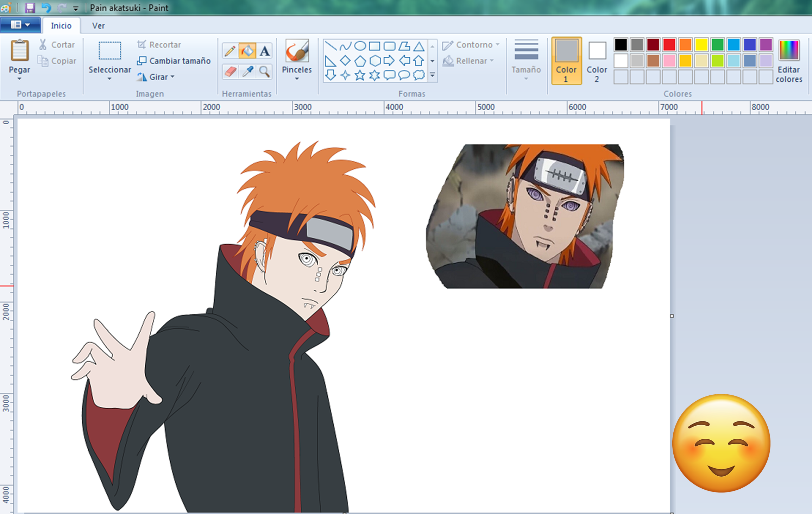The width and height of the screenshot is (812, 514).
Task: Select the Eraser tool
Action: pos(230,71)
